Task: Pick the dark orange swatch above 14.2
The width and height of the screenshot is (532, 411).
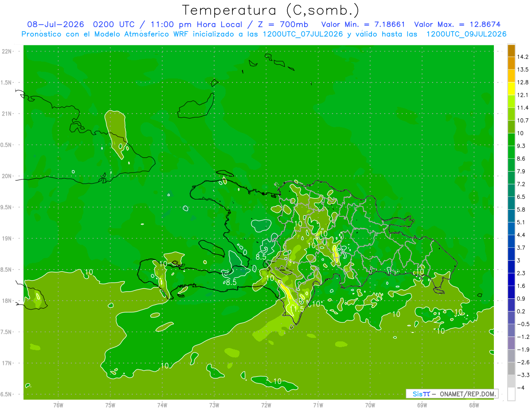Action: point(511,51)
